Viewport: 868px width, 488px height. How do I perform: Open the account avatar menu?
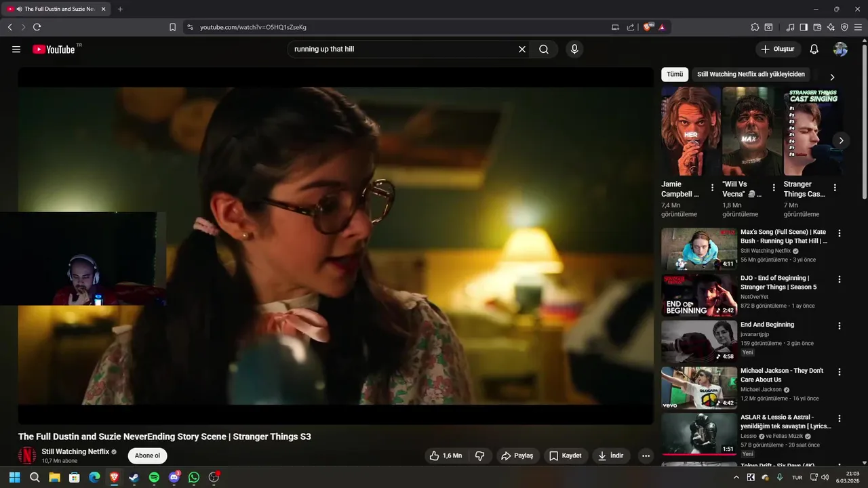point(840,49)
